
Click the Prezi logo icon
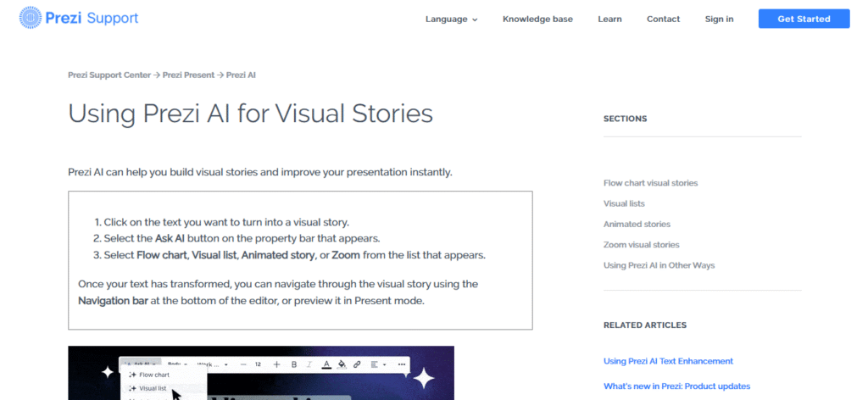coord(31,18)
